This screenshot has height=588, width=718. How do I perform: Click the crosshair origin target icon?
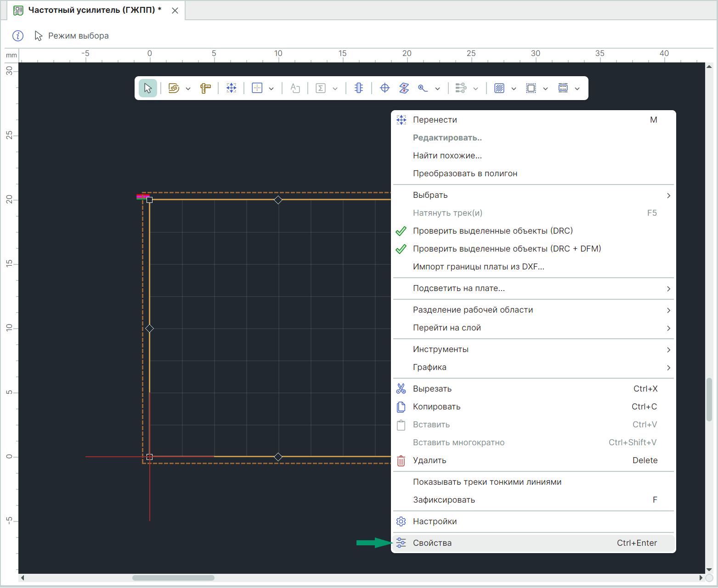(x=385, y=88)
